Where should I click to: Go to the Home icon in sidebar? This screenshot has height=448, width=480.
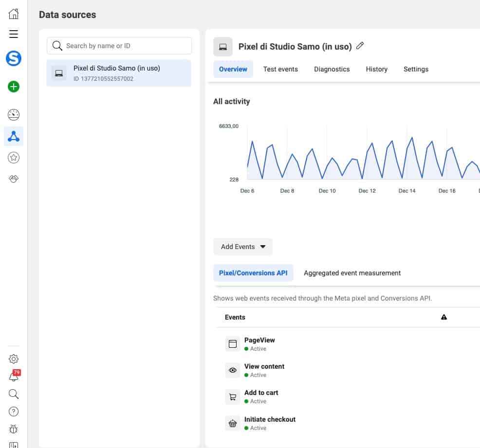[14, 14]
